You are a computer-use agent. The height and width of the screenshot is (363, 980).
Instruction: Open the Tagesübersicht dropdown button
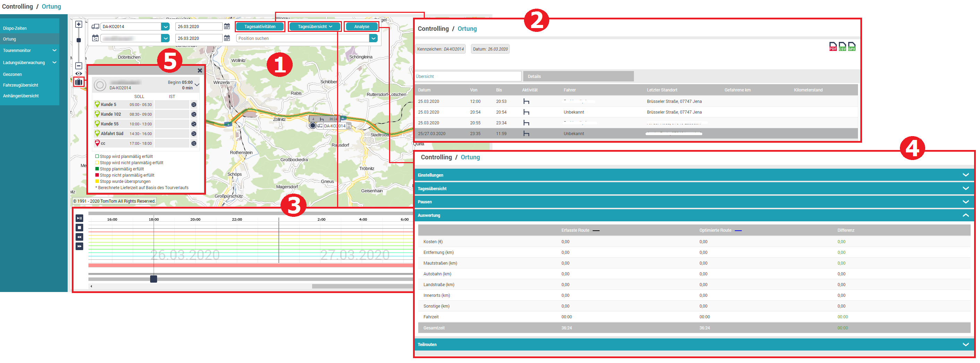click(315, 27)
